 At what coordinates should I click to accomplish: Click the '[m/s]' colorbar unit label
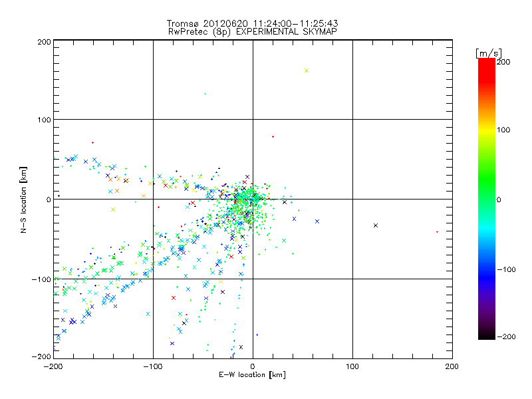[x=489, y=53]
